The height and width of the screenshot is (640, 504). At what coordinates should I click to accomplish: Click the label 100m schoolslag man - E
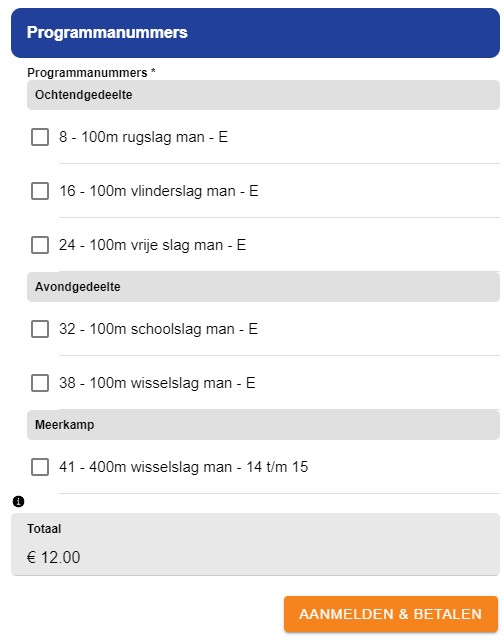click(173, 329)
